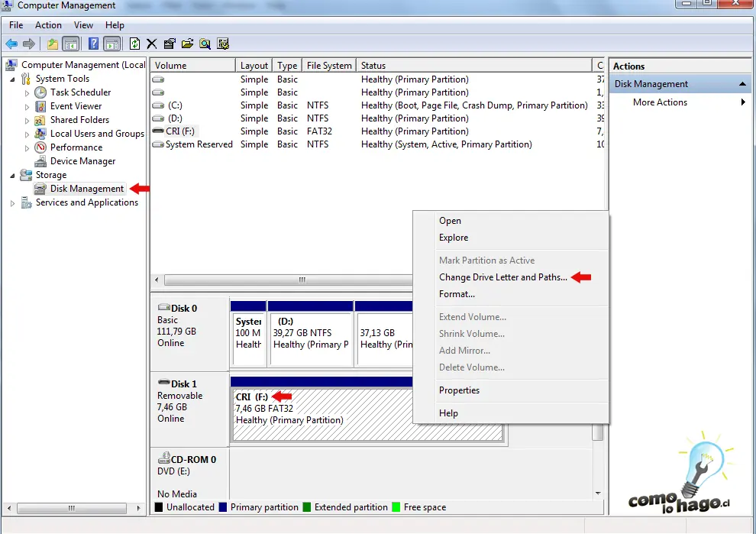The width and height of the screenshot is (756, 534).
Task: Click the Properties toolbar icon
Action: (x=170, y=44)
